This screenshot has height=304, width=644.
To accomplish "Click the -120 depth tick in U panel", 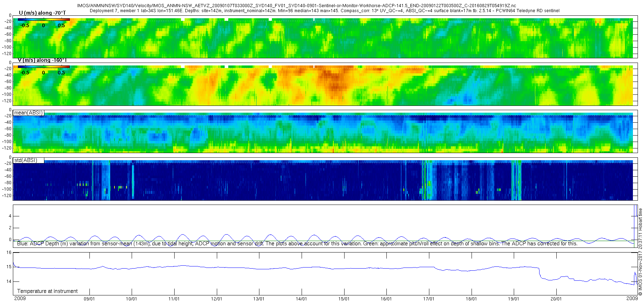I will point(7,54).
